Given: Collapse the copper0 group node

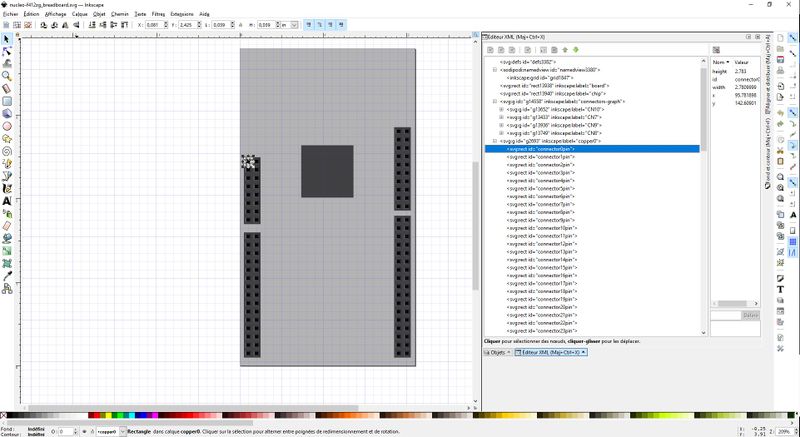Looking at the screenshot, I should (495, 141).
